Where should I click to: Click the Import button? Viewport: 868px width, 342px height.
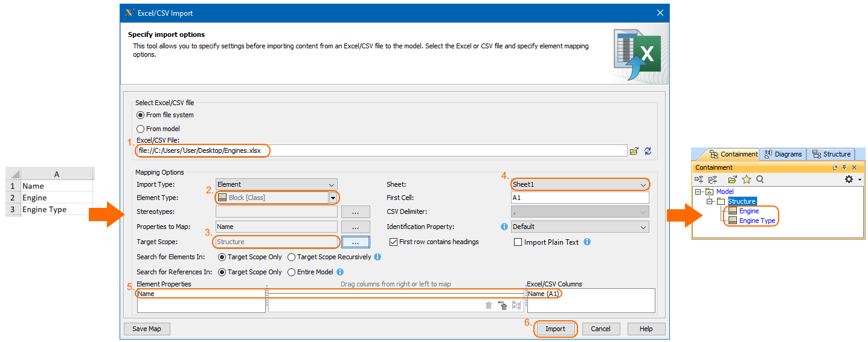555,329
